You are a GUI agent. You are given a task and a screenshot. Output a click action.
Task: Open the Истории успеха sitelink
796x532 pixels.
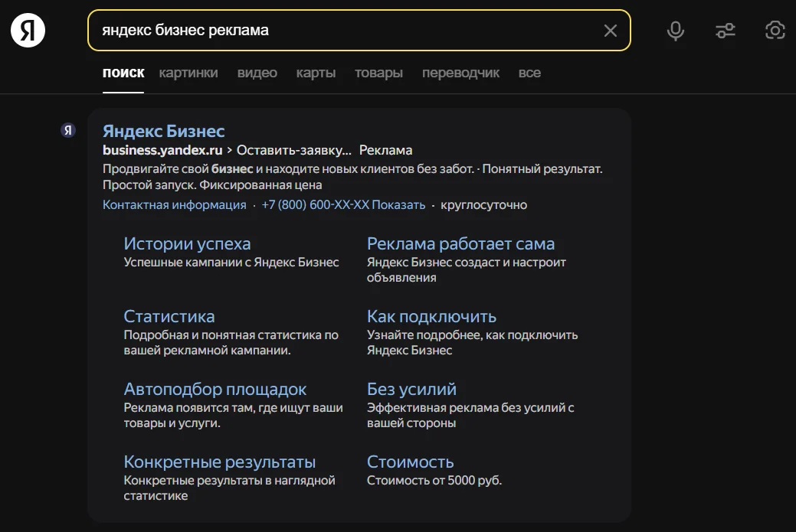pyautogui.click(x=187, y=243)
